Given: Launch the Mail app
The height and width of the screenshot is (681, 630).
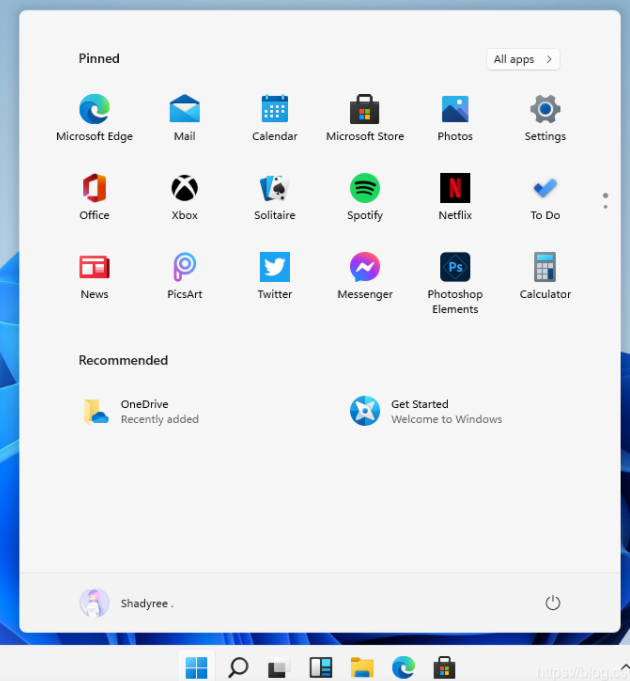Looking at the screenshot, I should [x=185, y=117].
